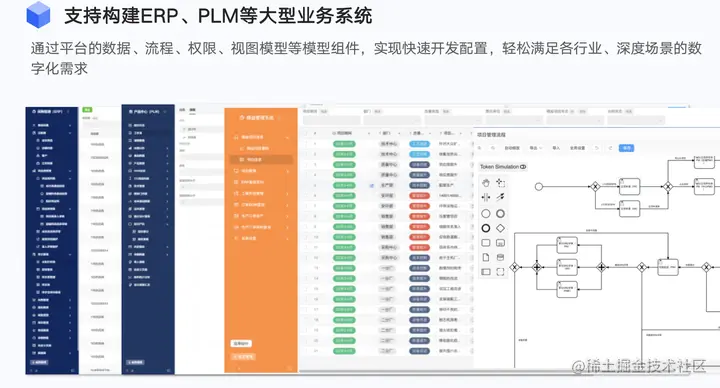Select the start event circle in the diagram
The width and height of the screenshot is (720, 388).
pos(539,186)
